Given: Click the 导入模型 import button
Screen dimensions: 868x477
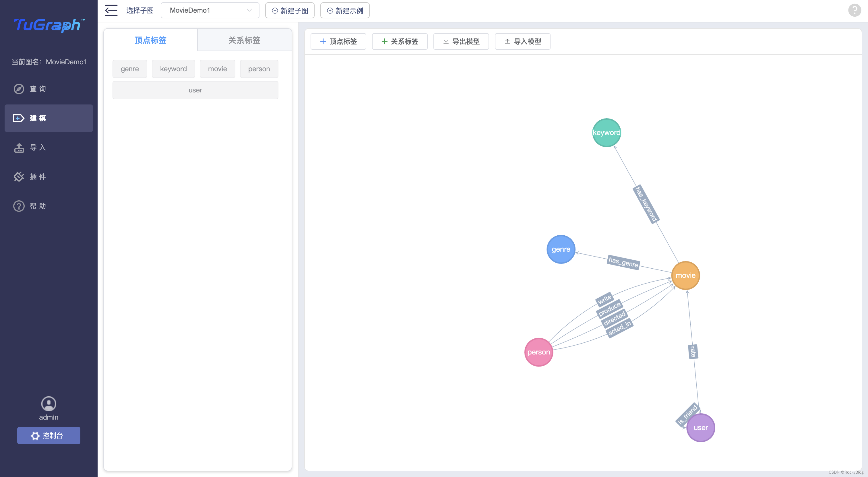Looking at the screenshot, I should [x=523, y=41].
